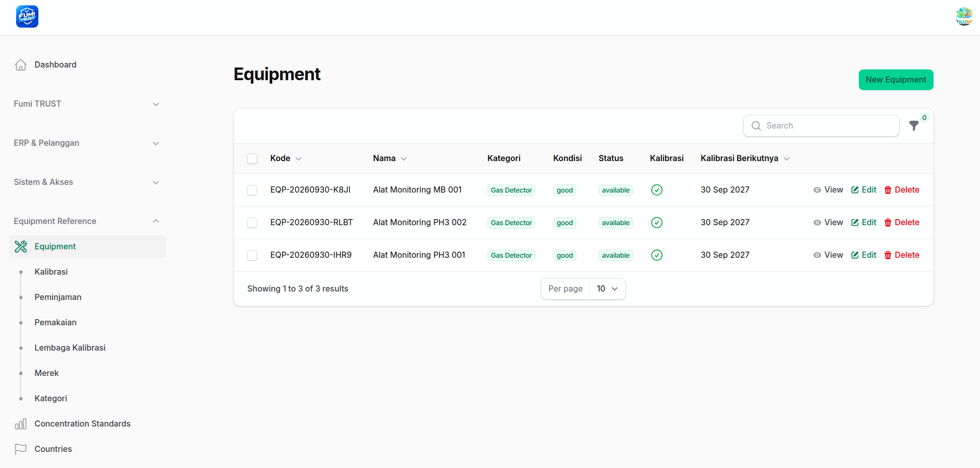Screen dimensions: 980x468
Task: Expand the Fumi TRUST sidebar group
Action: click(x=87, y=104)
